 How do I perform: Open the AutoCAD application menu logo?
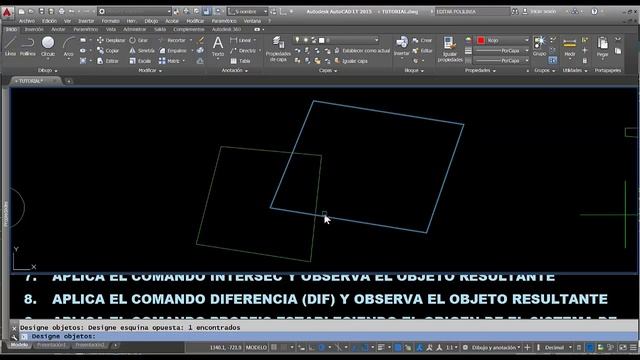pyautogui.click(x=7, y=12)
